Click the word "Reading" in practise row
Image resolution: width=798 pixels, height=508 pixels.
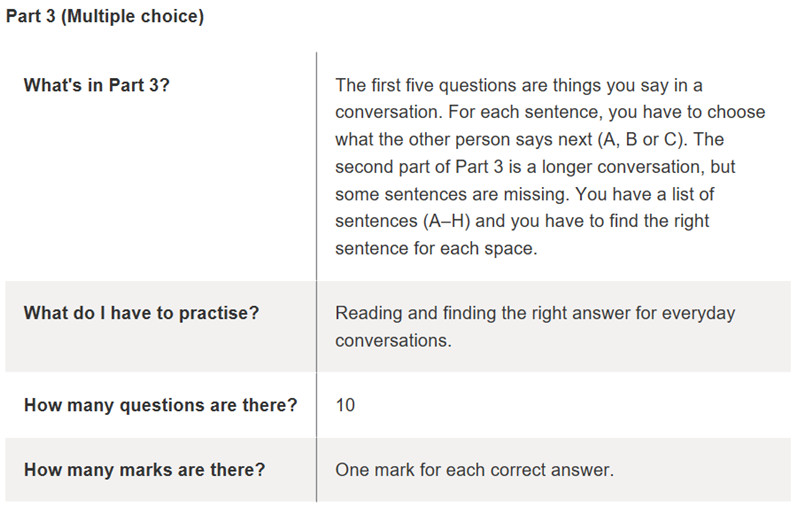pyautogui.click(x=370, y=313)
